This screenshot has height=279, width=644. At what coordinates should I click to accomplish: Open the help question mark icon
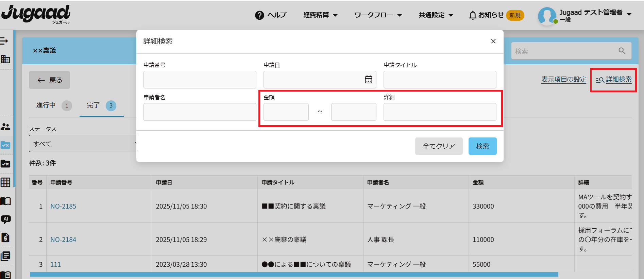[259, 15]
